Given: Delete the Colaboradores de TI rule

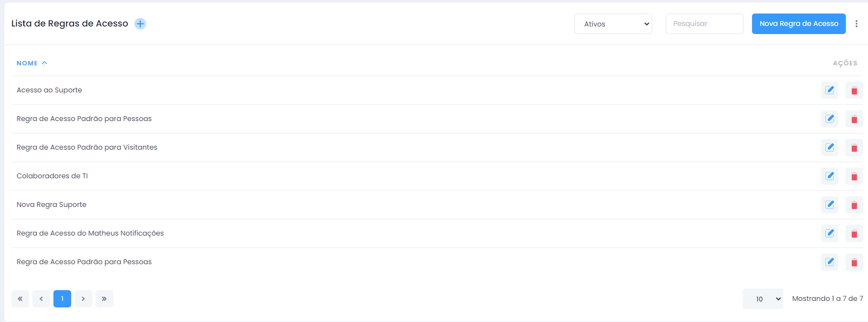Looking at the screenshot, I should [x=854, y=176].
